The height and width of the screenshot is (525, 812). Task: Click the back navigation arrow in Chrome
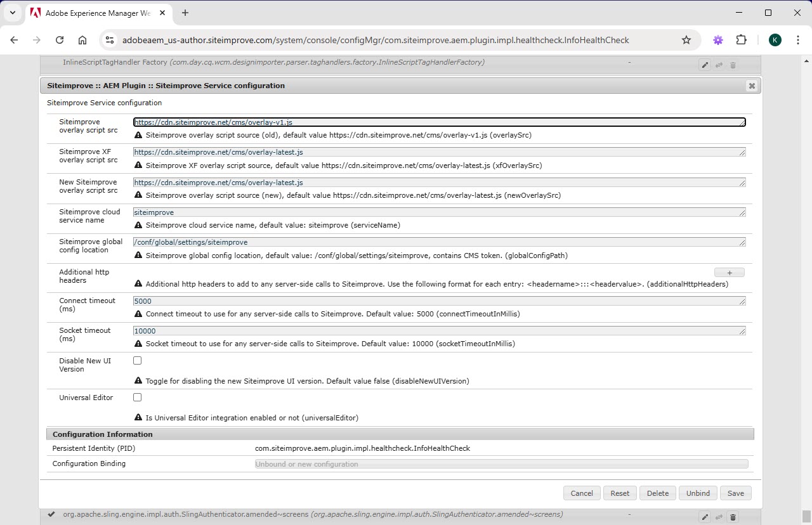pyautogui.click(x=14, y=40)
